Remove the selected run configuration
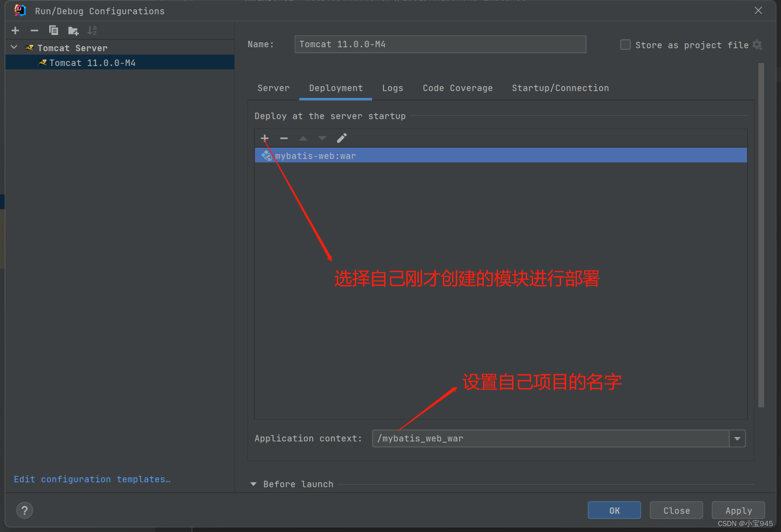 point(34,31)
